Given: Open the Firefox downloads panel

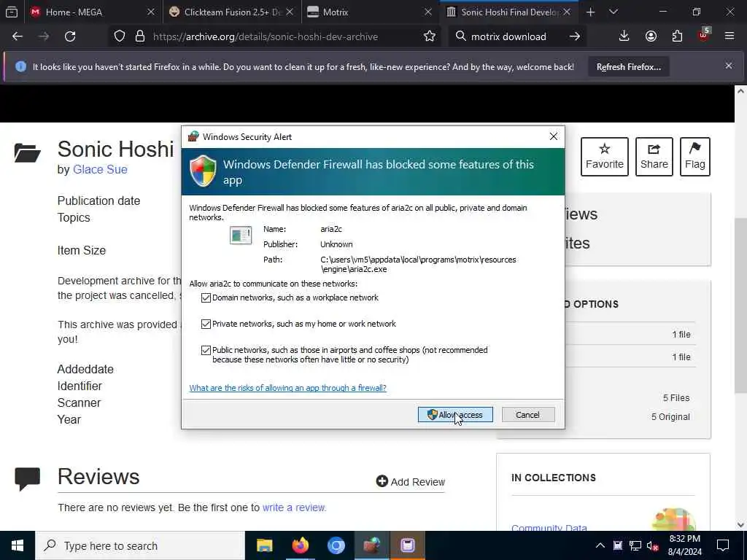Looking at the screenshot, I should pos(624,36).
